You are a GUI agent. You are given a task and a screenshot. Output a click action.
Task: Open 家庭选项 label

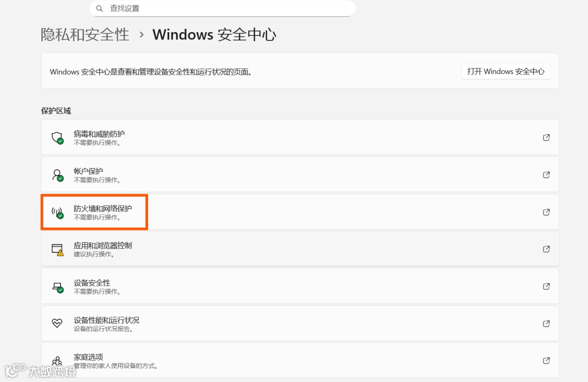88,358
